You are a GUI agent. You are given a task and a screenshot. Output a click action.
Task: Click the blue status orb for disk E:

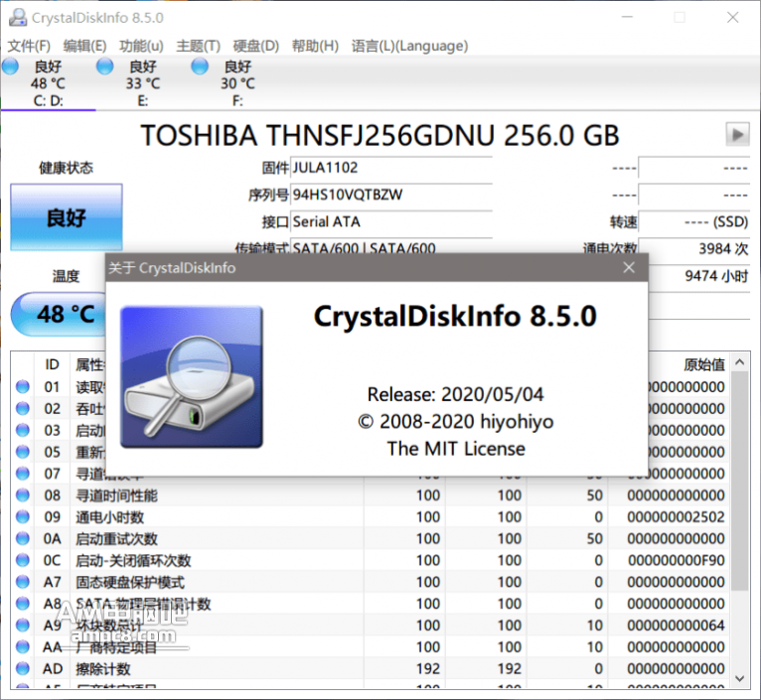point(105,67)
